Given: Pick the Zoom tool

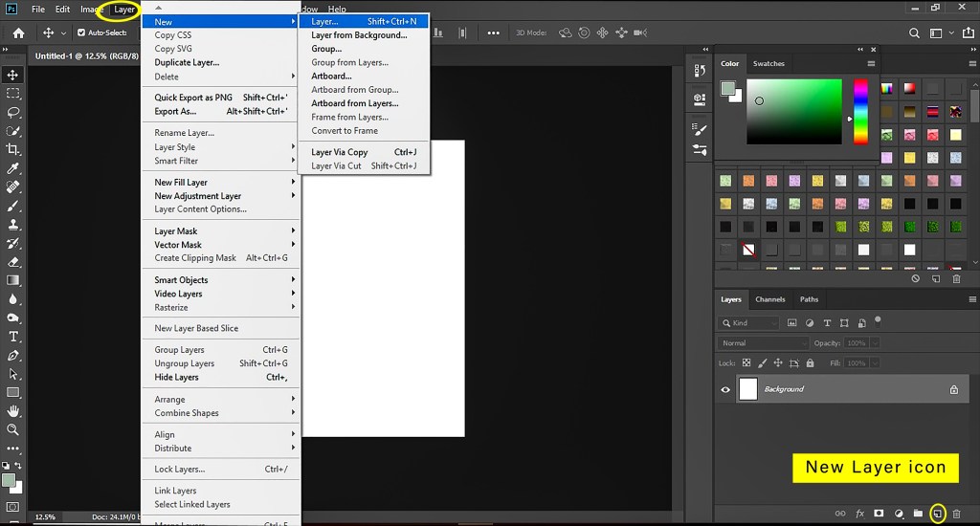Looking at the screenshot, I should click(13, 429).
